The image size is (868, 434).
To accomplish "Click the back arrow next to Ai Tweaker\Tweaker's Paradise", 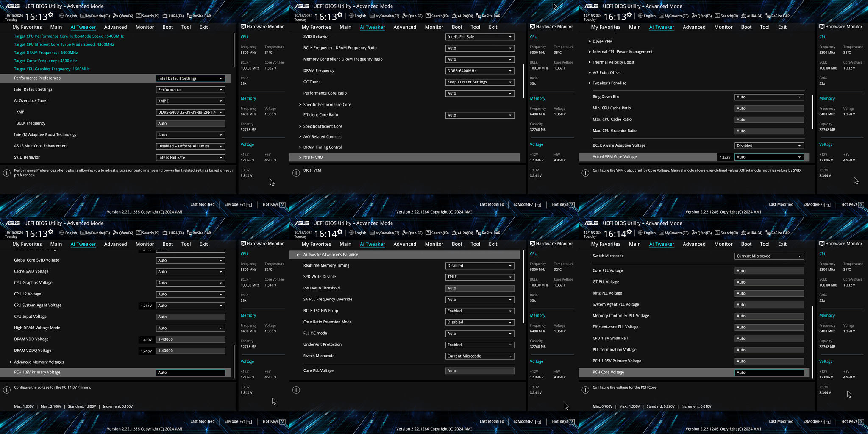I will [x=298, y=255].
